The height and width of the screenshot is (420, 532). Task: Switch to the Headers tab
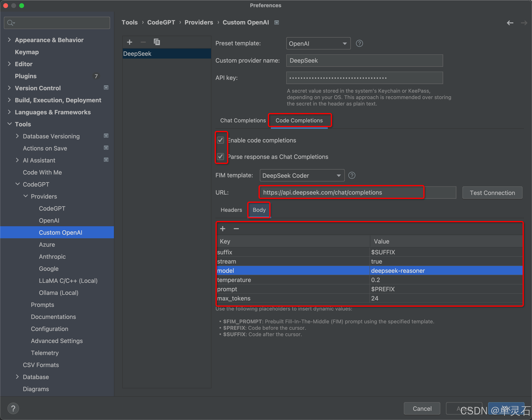tap(231, 210)
